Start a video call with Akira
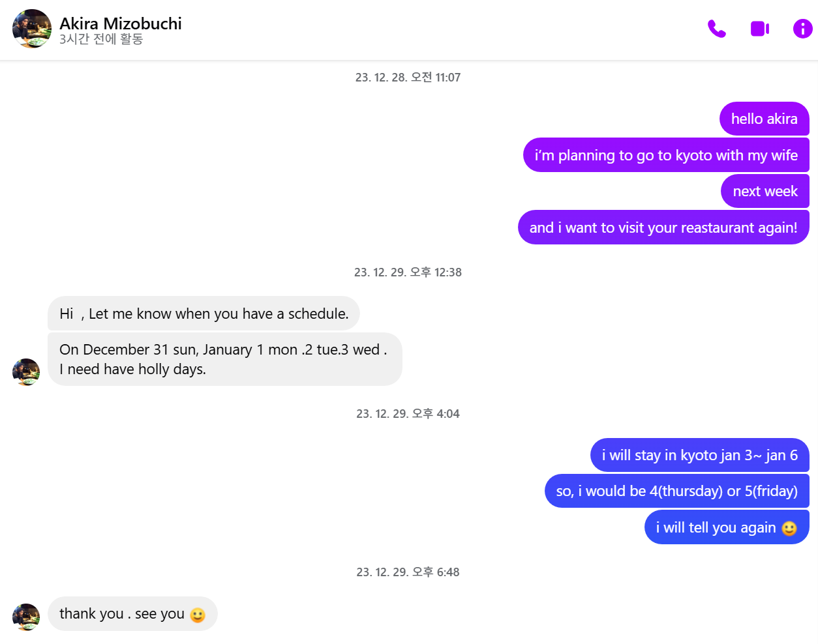Viewport: 818px width, 644px height. click(759, 29)
